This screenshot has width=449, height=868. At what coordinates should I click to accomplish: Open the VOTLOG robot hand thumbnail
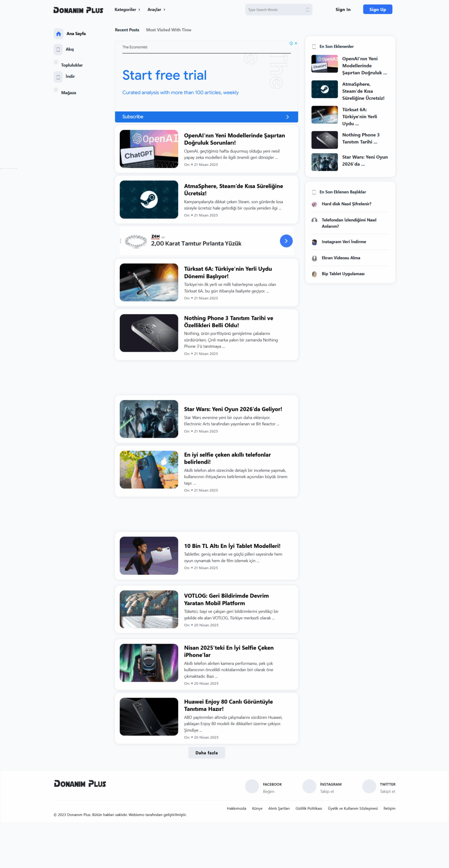(149, 609)
